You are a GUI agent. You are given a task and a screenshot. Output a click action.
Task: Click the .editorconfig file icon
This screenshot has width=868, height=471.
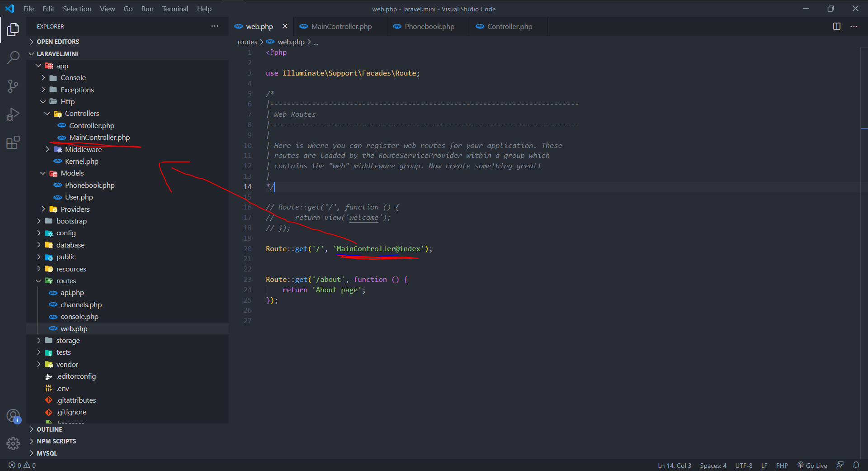pyautogui.click(x=49, y=376)
